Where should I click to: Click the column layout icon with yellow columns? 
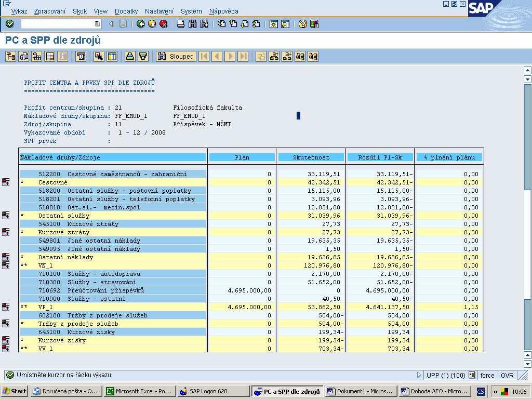pos(112,56)
